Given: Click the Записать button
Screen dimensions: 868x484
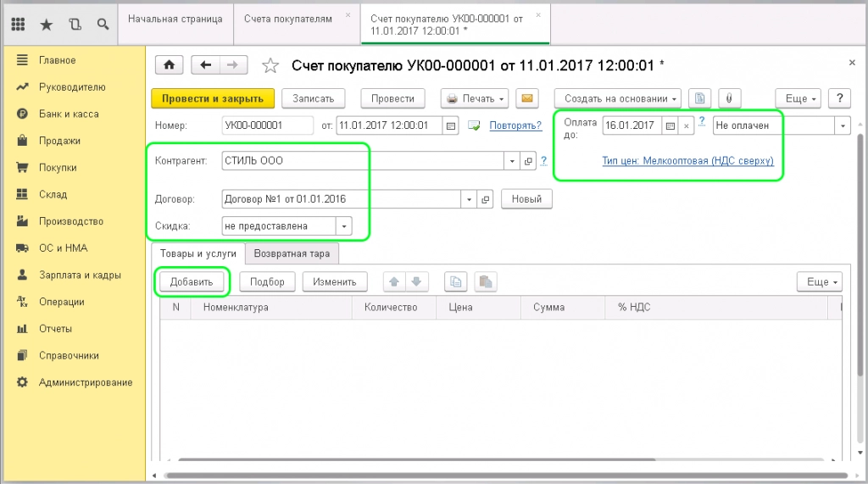Looking at the screenshot, I should [x=314, y=98].
